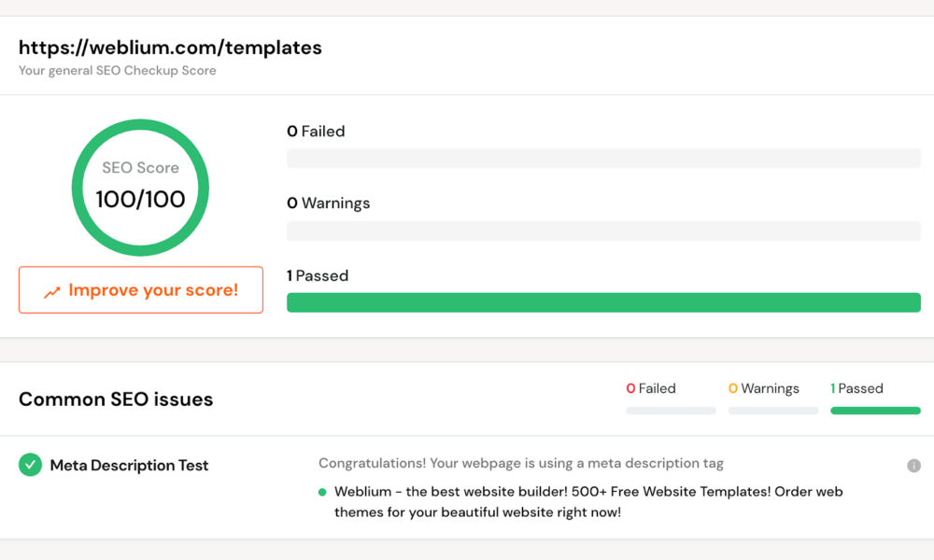This screenshot has height=560, width=934.
Task: Select the 1 Passed filter in Common SEO issues
Action: [856, 388]
